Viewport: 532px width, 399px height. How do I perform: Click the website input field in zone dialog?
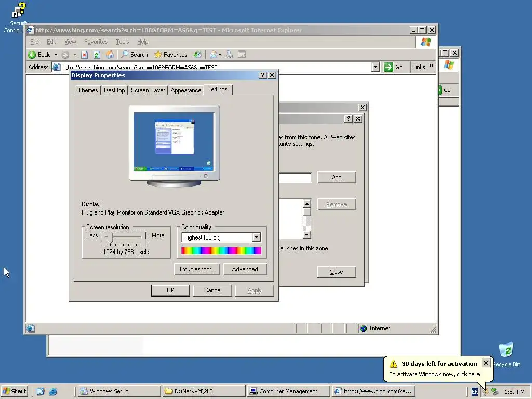[295, 178]
